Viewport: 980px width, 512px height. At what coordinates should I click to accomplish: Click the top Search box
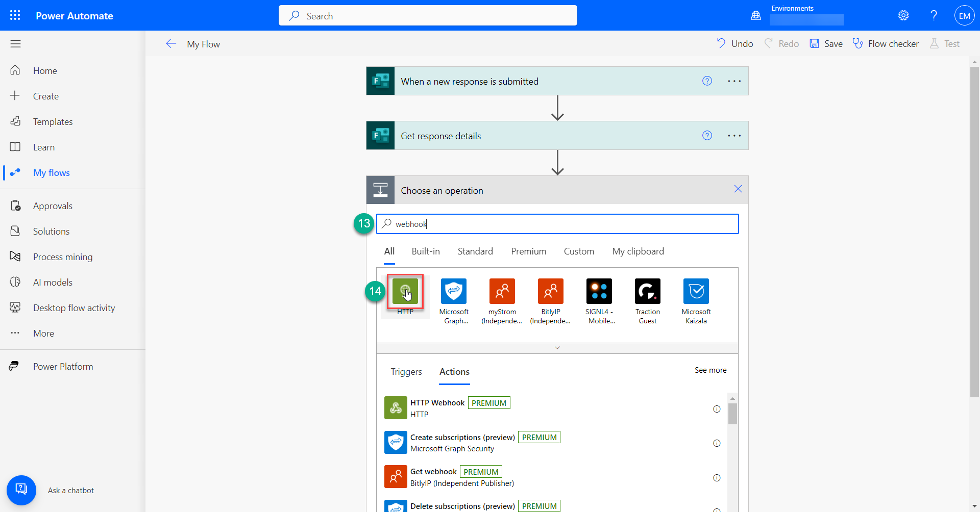[428, 16]
